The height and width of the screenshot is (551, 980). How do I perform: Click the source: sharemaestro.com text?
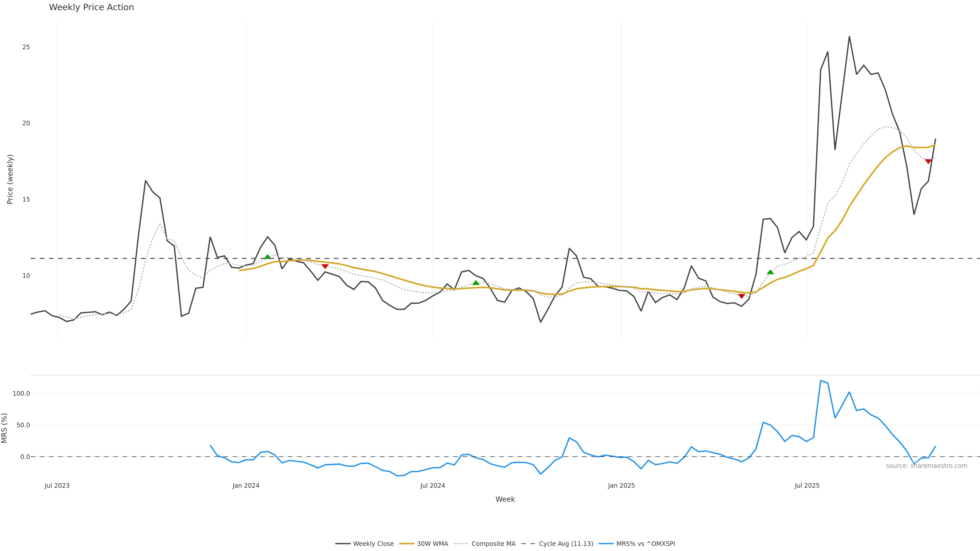[926, 466]
